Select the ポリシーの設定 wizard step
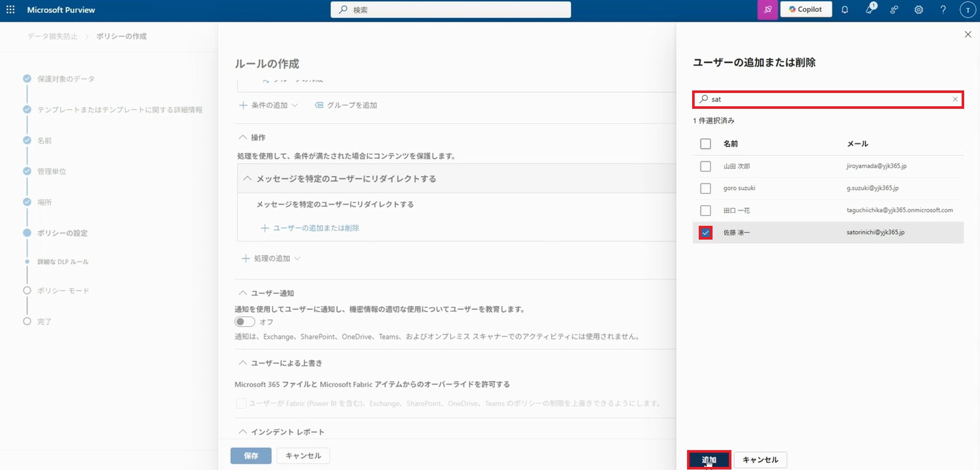Viewport: 980px width, 470px height. click(x=62, y=233)
